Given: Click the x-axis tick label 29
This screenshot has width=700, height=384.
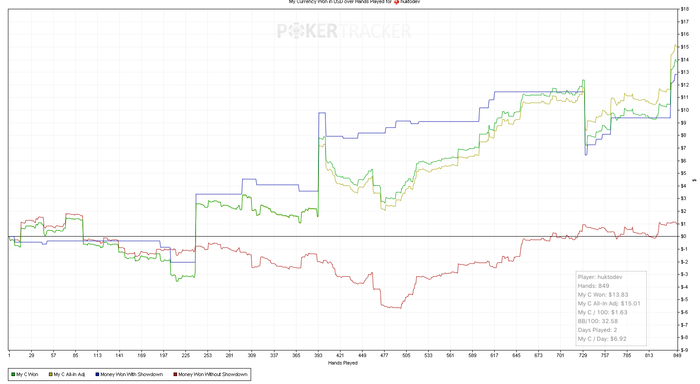Looking at the screenshot, I should tap(31, 355).
